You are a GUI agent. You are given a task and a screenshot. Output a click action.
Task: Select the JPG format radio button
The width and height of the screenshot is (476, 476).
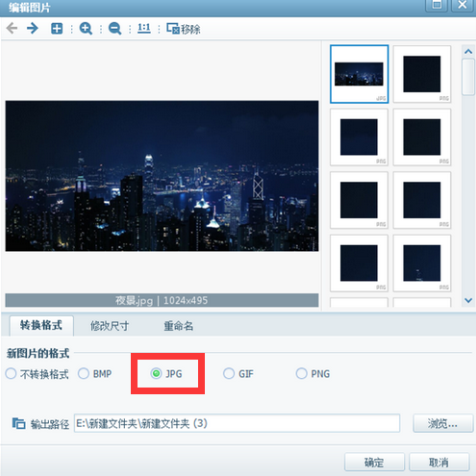[156, 373]
